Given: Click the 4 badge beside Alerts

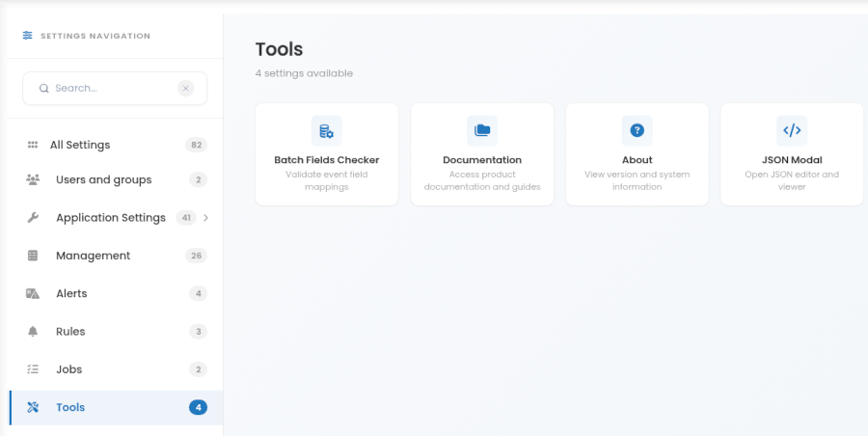Looking at the screenshot, I should tap(198, 293).
